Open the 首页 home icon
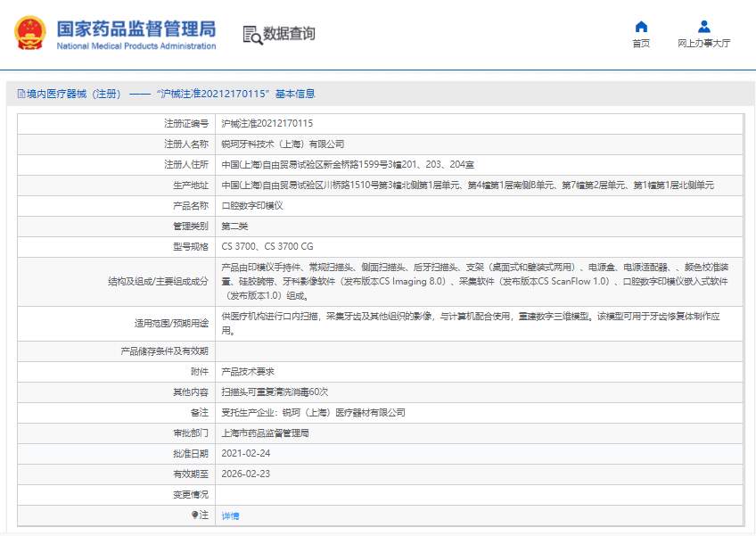Viewport: 756px width, 536px height. pos(641,27)
